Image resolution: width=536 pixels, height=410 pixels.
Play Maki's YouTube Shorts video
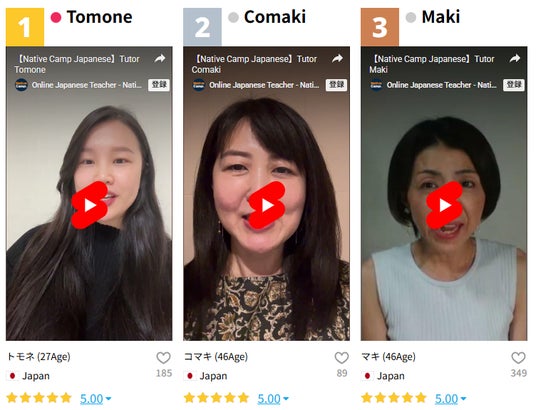(444, 205)
